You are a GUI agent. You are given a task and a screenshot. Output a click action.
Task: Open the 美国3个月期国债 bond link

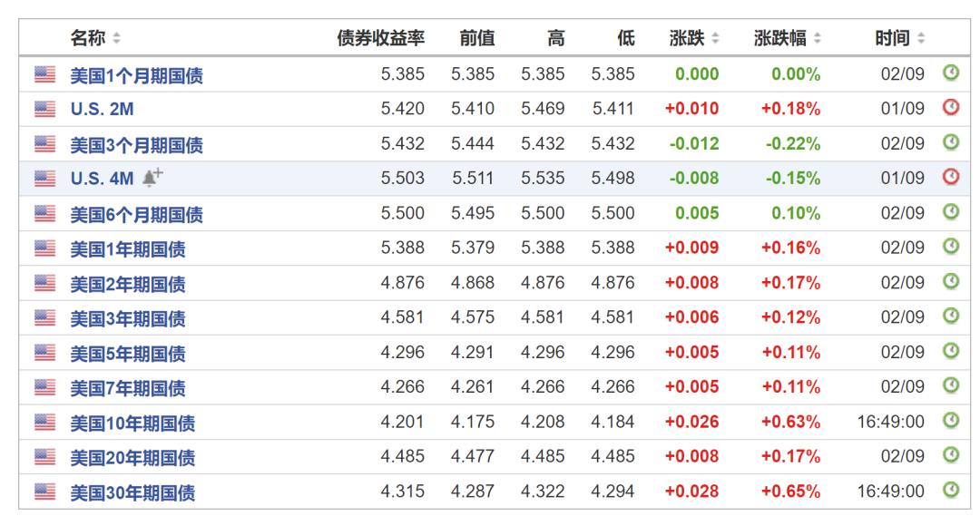(136, 144)
